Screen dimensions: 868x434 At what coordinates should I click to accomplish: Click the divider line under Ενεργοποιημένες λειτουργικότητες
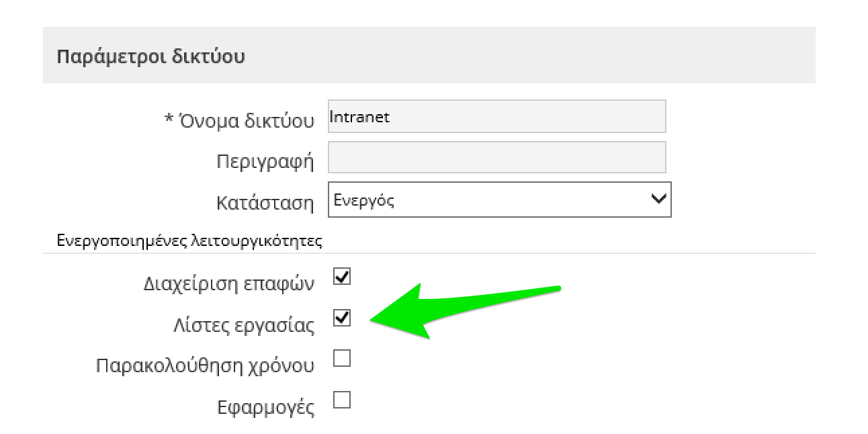click(429, 254)
